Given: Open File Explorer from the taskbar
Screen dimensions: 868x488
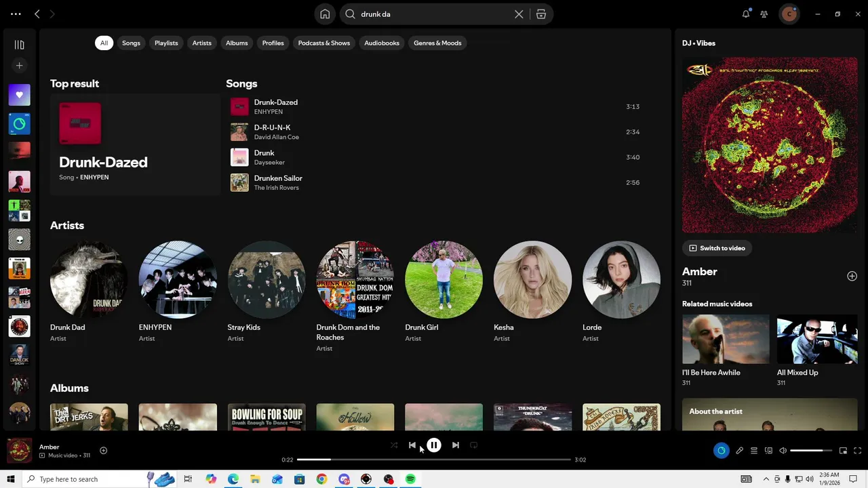Looking at the screenshot, I should (x=255, y=479).
